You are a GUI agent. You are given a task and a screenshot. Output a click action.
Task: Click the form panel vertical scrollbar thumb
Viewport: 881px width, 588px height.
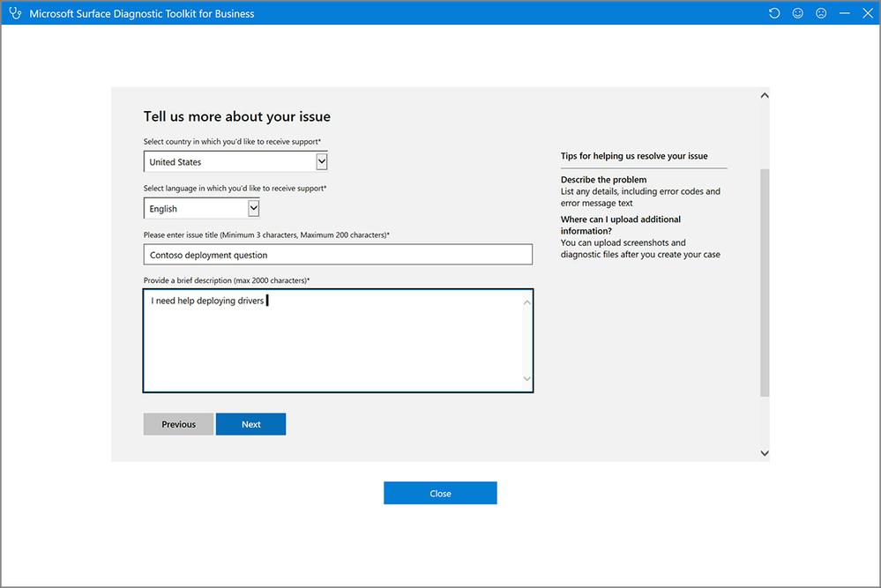click(x=764, y=282)
